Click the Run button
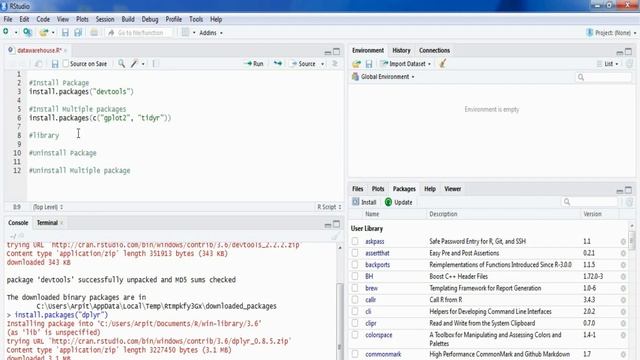The width and height of the screenshot is (640, 360). click(253, 64)
